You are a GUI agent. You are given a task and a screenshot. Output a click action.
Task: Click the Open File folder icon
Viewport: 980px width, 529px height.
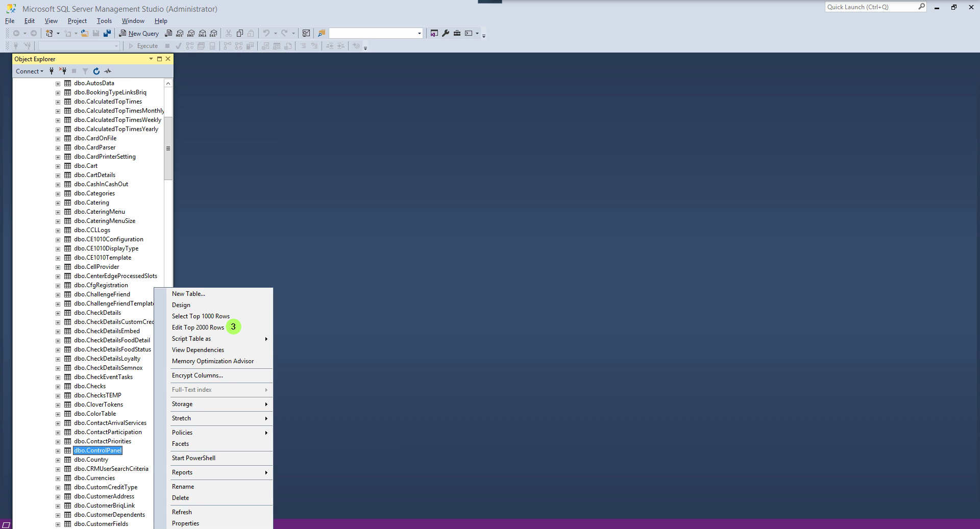tap(85, 33)
